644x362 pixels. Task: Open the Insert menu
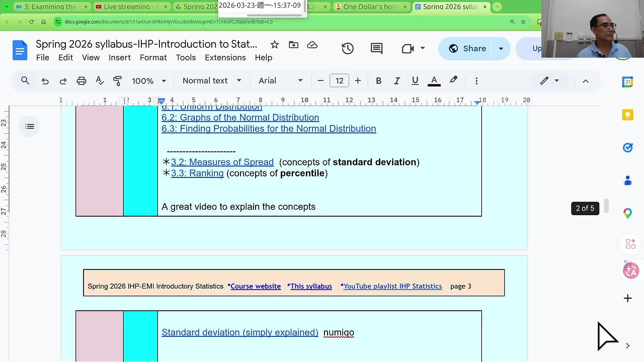(120, 57)
